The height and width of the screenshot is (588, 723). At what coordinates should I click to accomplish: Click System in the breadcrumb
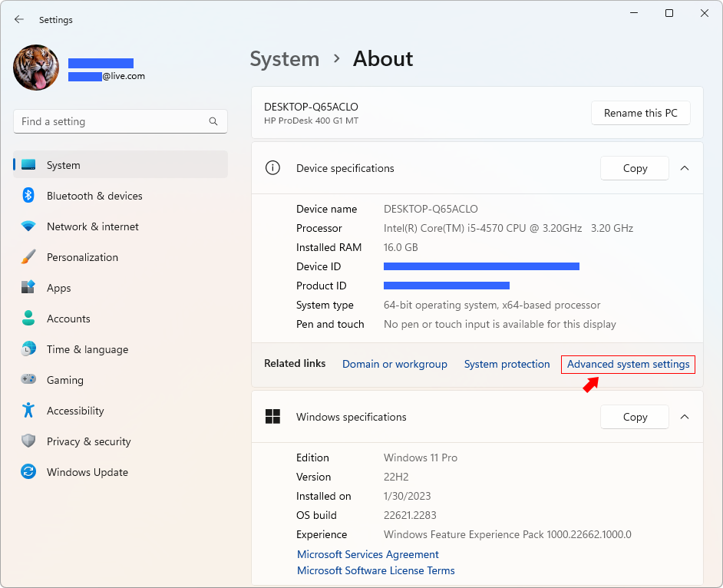click(x=285, y=59)
